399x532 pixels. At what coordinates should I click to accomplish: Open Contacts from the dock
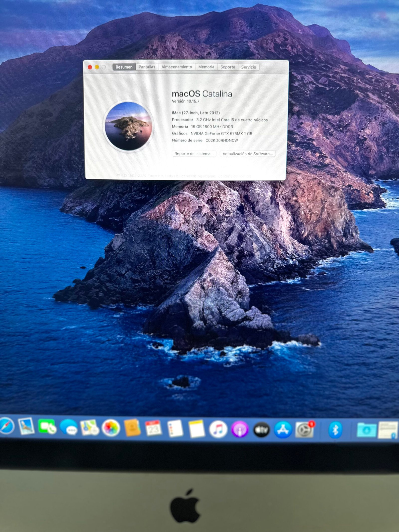click(132, 428)
